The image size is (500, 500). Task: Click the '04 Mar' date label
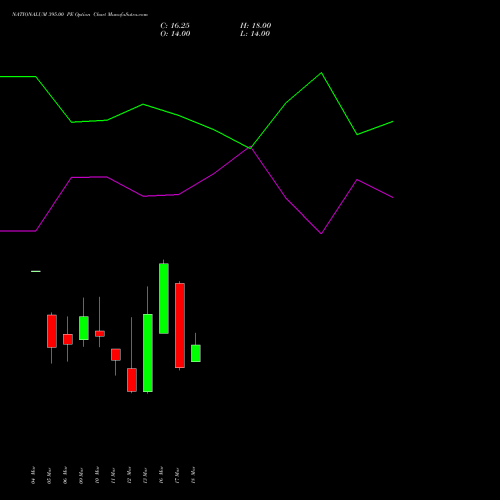pyautogui.click(x=33, y=475)
